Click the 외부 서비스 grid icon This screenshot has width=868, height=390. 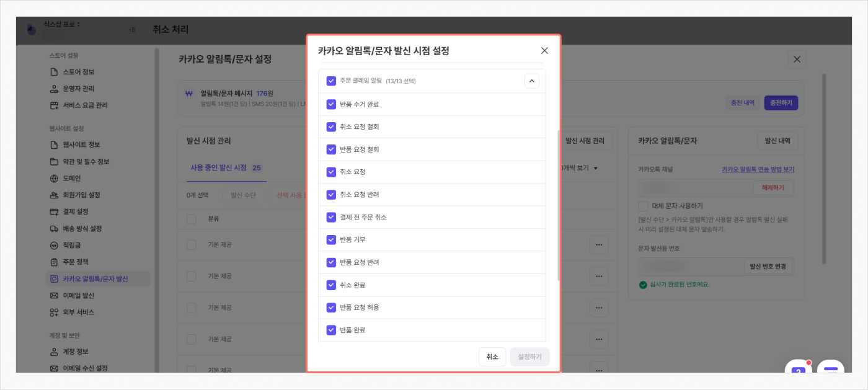pyautogui.click(x=54, y=312)
